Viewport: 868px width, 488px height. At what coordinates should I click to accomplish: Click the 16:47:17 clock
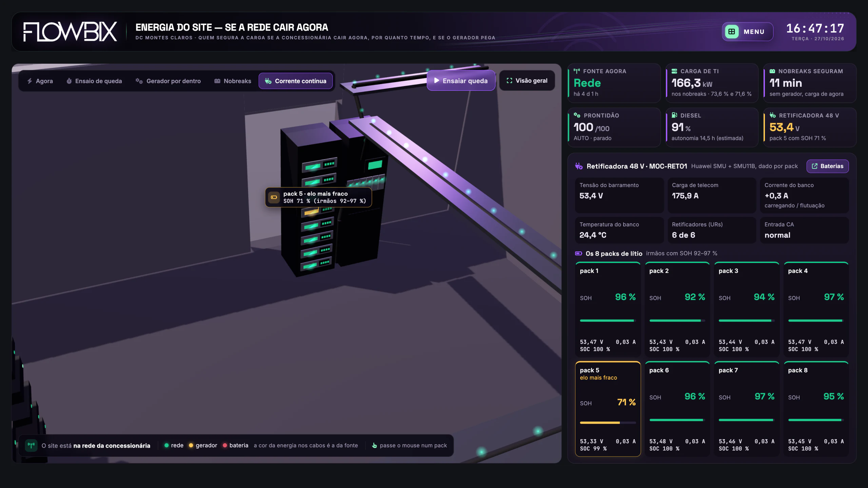pyautogui.click(x=815, y=28)
